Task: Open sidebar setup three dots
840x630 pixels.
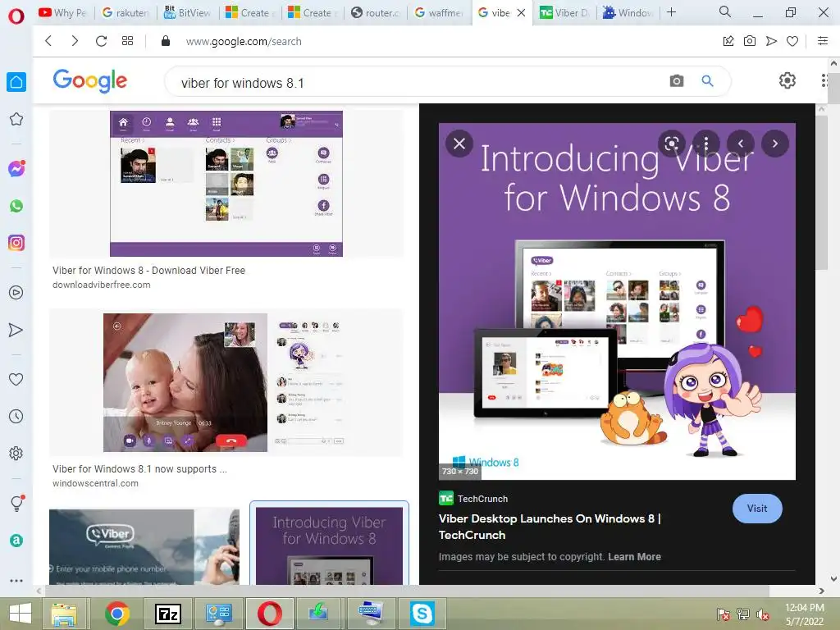Action: pyautogui.click(x=16, y=580)
